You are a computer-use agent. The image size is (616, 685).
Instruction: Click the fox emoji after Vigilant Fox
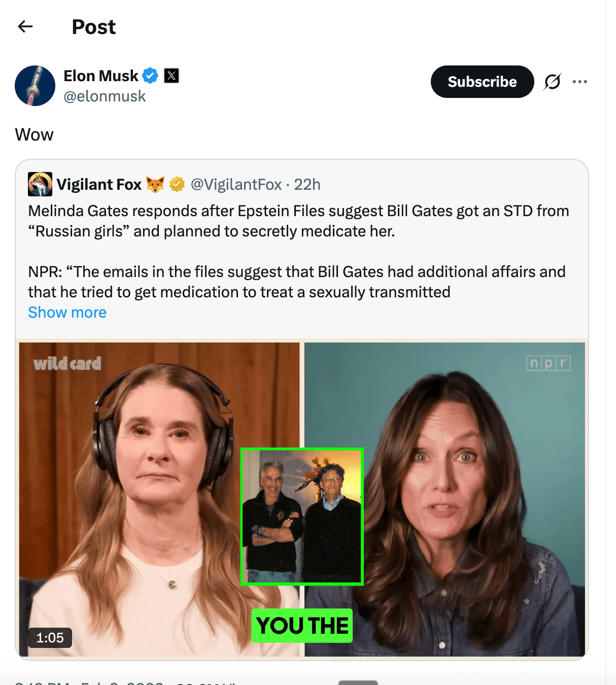(155, 184)
